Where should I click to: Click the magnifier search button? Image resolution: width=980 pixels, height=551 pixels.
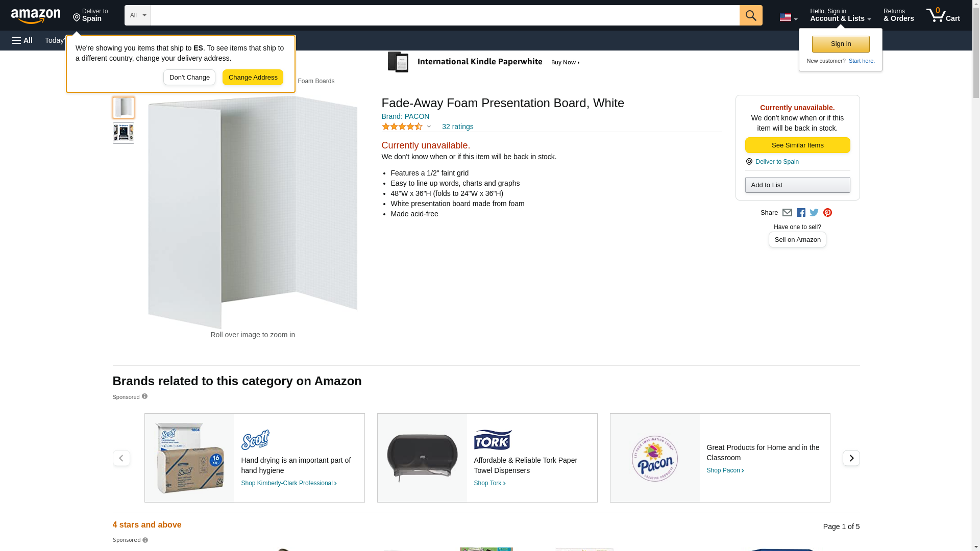pos(750,15)
